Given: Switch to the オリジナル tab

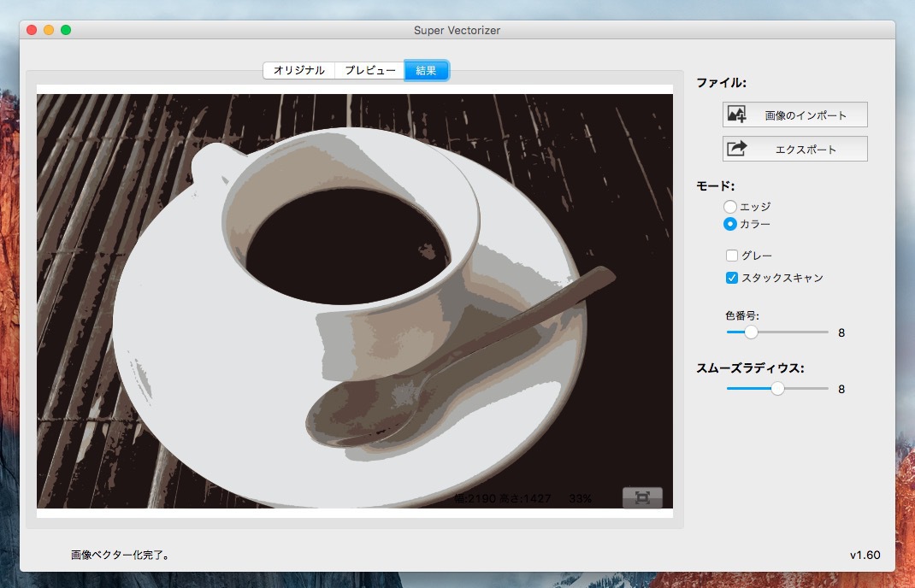Looking at the screenshot, I should coord(298,70).
